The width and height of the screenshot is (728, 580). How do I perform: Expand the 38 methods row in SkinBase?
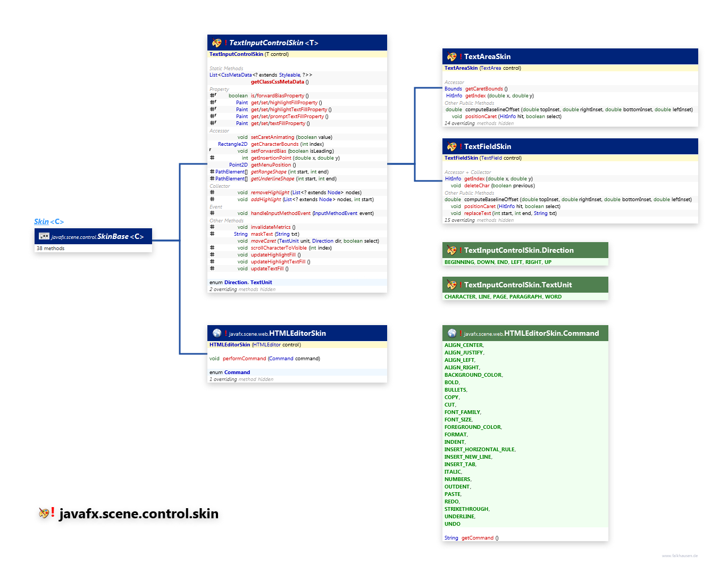[51, 248]
